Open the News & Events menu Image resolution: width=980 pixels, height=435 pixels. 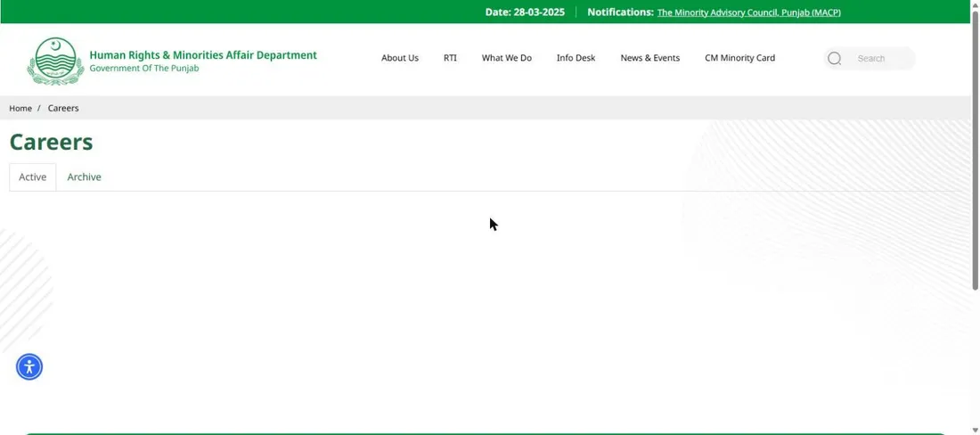[x=650, y=58]
